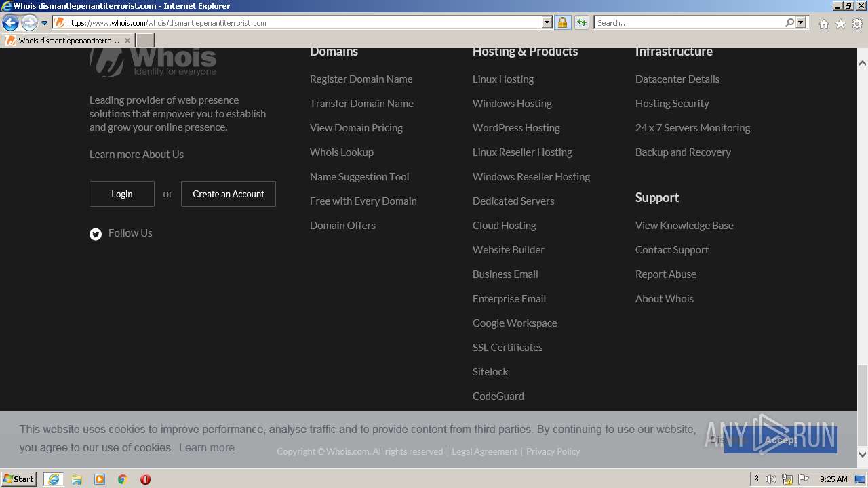The width and height of the screenshot is (868, 488).
Task: Open Dedicated Servers link
Action: click(513, 201)
